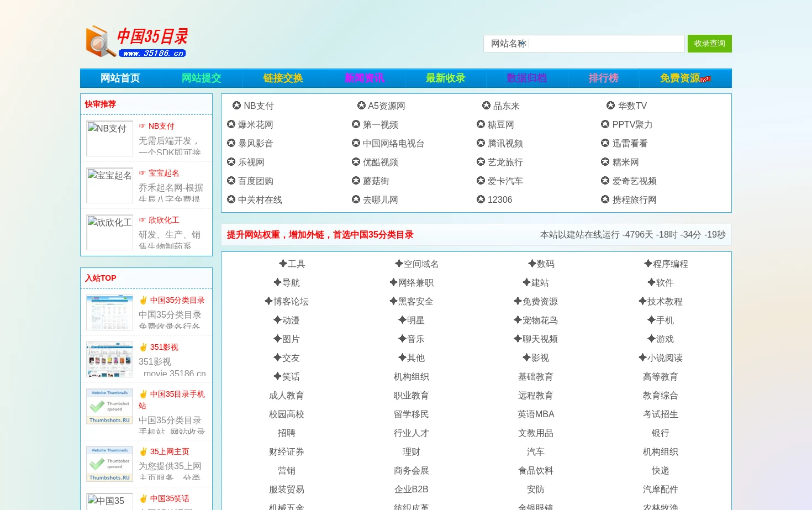Click the diamond icon beside 博客论坛
812x510 pixels.
tap(268, 301)
